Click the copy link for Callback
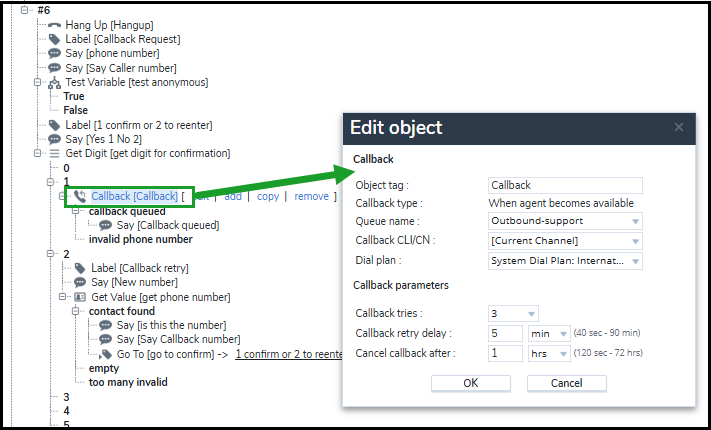Screen dimensions: 711x430 [x=268, y=196]
